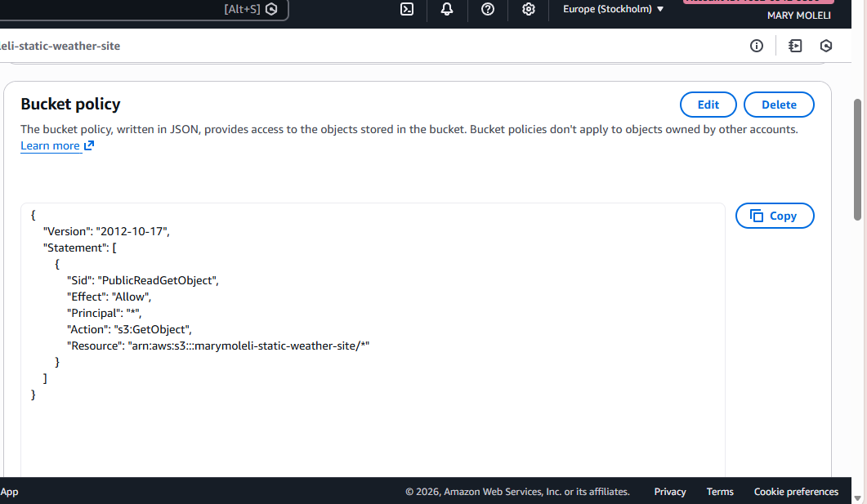Image resolution: width=867 pixels, height=504 pixels.
Task: Follow the Learn more link
Action: pyautogui.click(x=50, y=146)
